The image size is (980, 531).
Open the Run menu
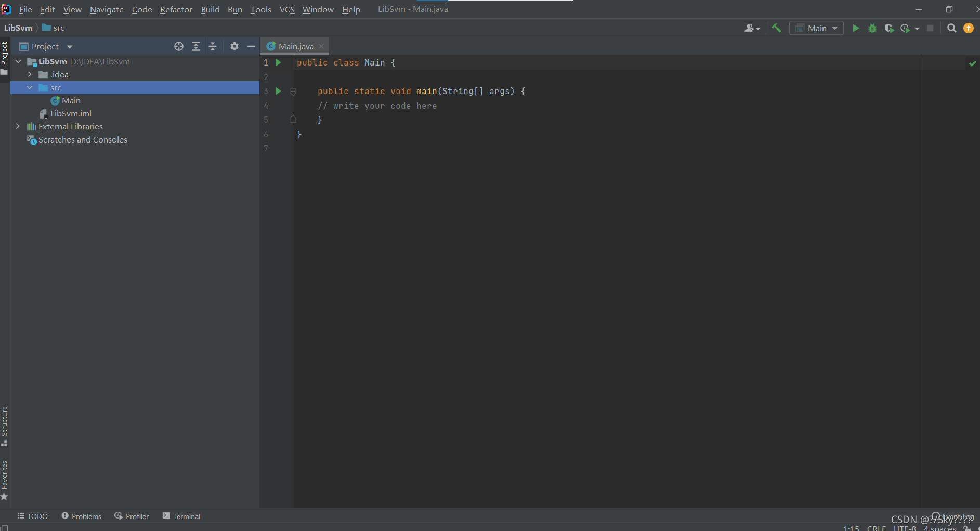pyautogui.click(x=235, y=9)
